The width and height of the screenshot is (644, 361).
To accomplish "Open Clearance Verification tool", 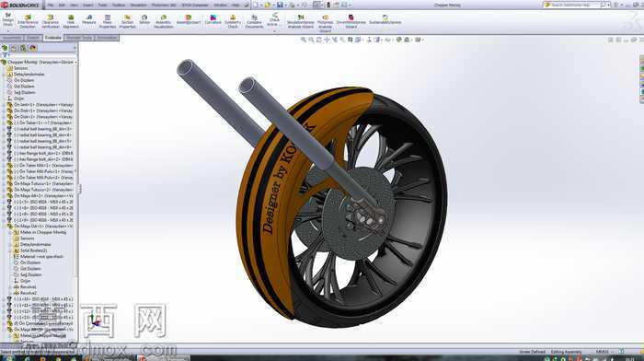I will pyautogui.click(x=51, y=21).
